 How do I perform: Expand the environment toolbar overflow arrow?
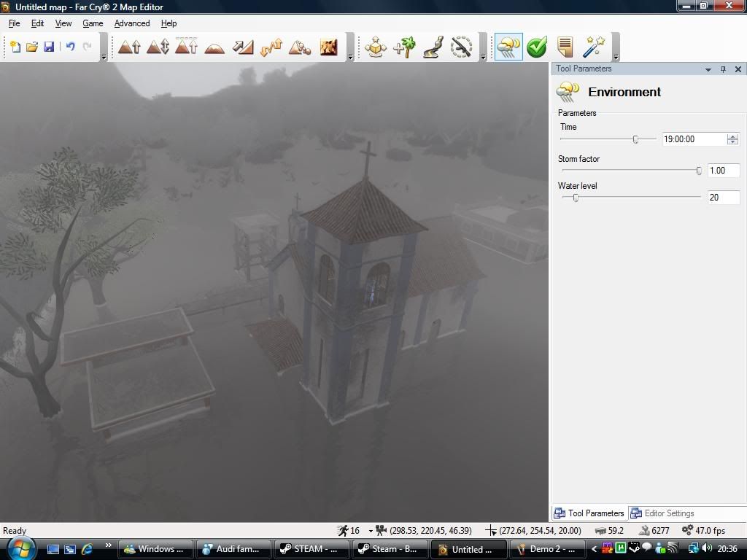pos(616,57)
